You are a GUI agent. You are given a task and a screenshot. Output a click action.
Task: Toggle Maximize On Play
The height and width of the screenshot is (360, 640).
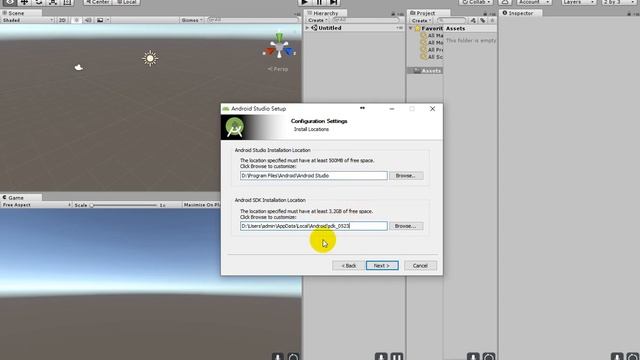tap(202, 205)
